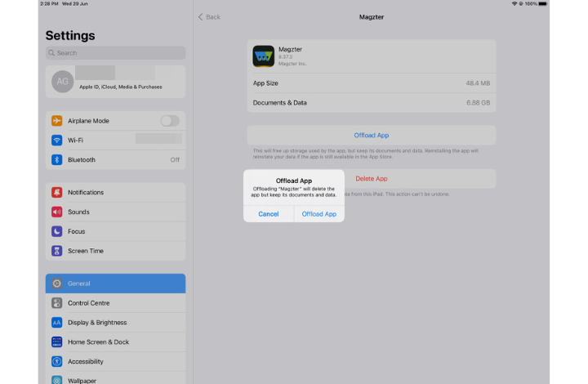Open Bluetooth settings
The height and width of the screenshot is (384, 588).
(115, 160)
